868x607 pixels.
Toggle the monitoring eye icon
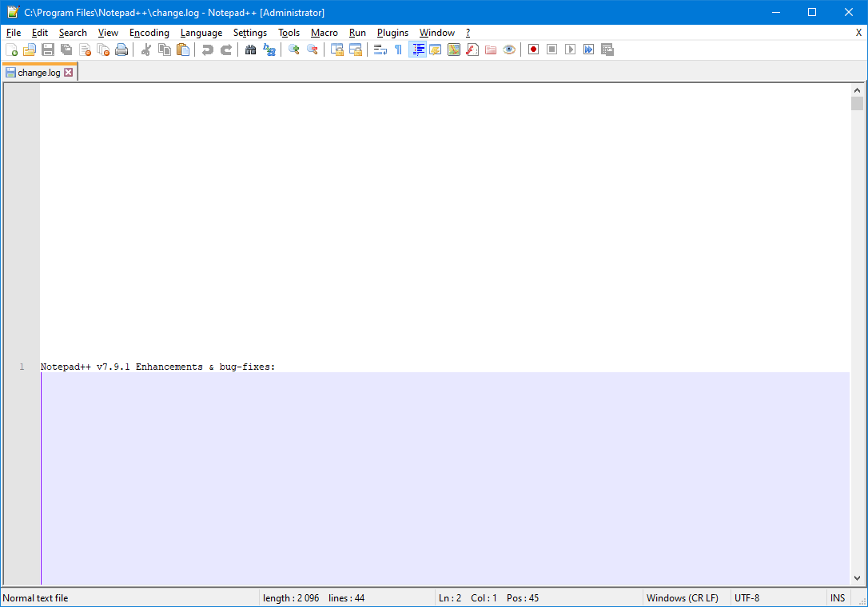pos(509,50)
